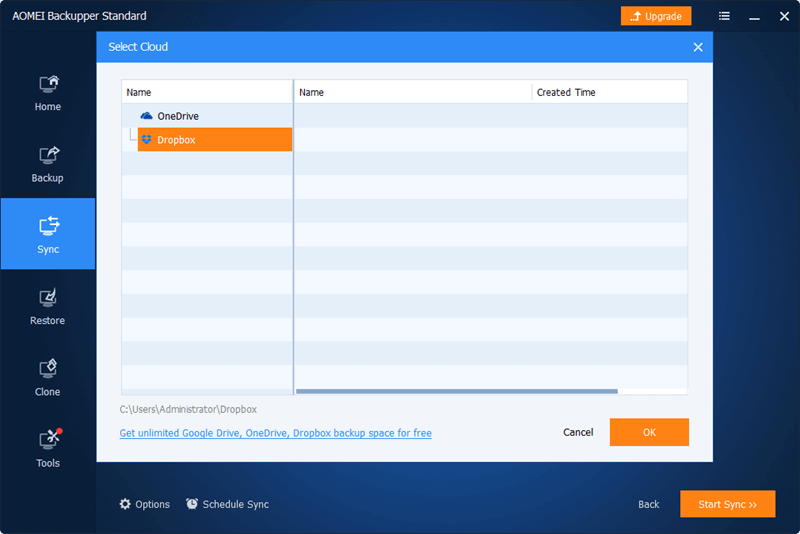Go Back to the previous step
This screenshot has width=800, height=534.
coord(648,504)
